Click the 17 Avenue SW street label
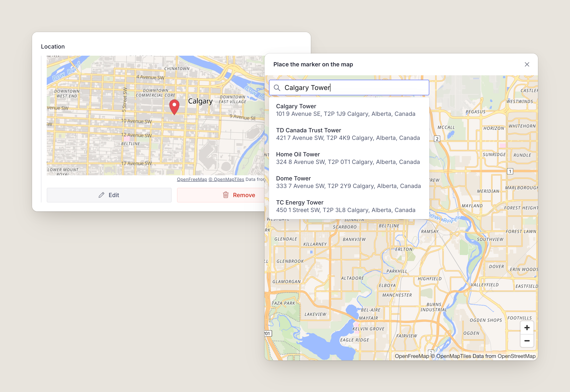The image size is (570, 392). click(136, 163)
